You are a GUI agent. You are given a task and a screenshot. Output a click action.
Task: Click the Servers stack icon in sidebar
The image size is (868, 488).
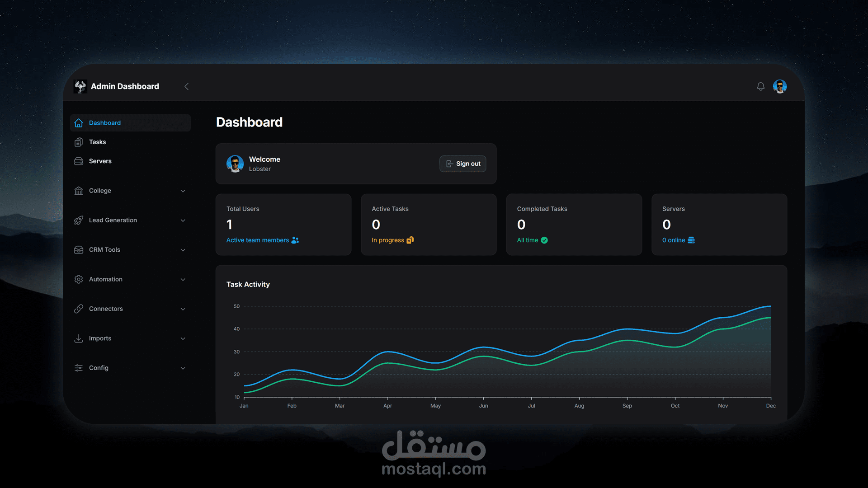pos(79,161)
